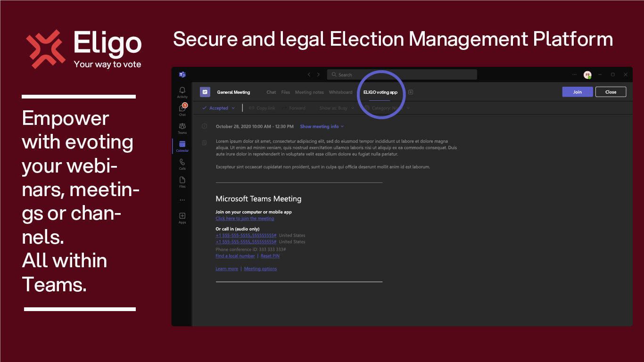Click the notes icon beside the description
This screenshot has width=644, height=362.
coord(205,142)
